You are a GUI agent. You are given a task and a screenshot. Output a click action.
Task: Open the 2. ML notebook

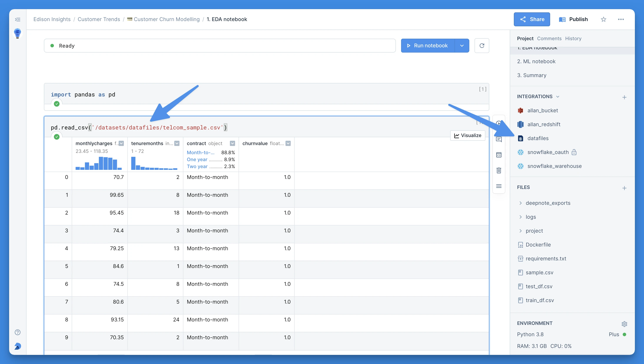(536, 61)
